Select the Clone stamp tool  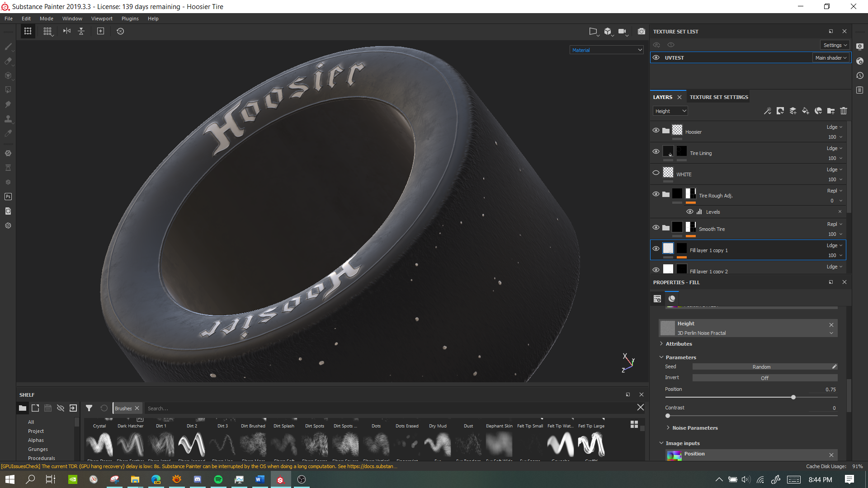(8, 119)
